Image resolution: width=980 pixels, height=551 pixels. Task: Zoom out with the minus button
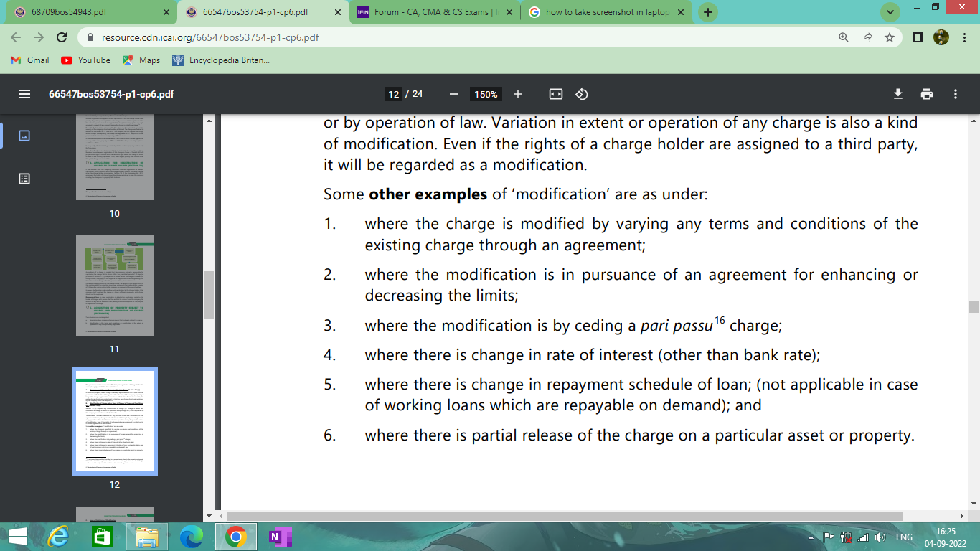(x=453, y=94)
